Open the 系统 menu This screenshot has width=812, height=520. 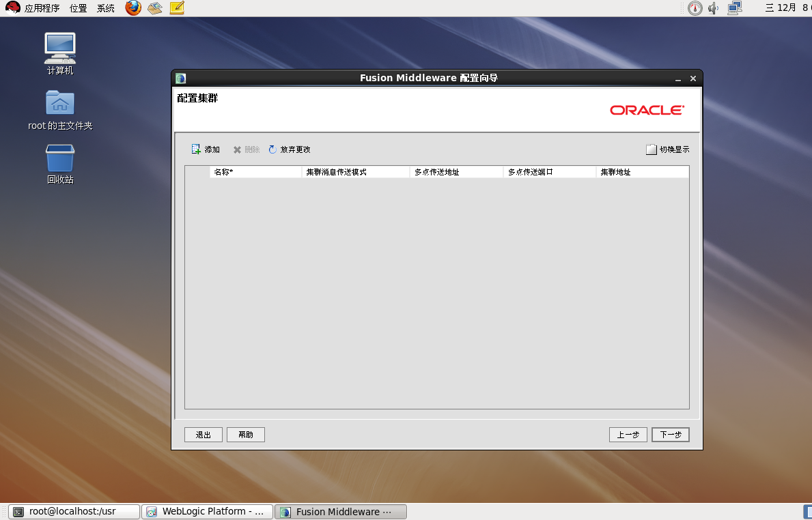(106, 8)
